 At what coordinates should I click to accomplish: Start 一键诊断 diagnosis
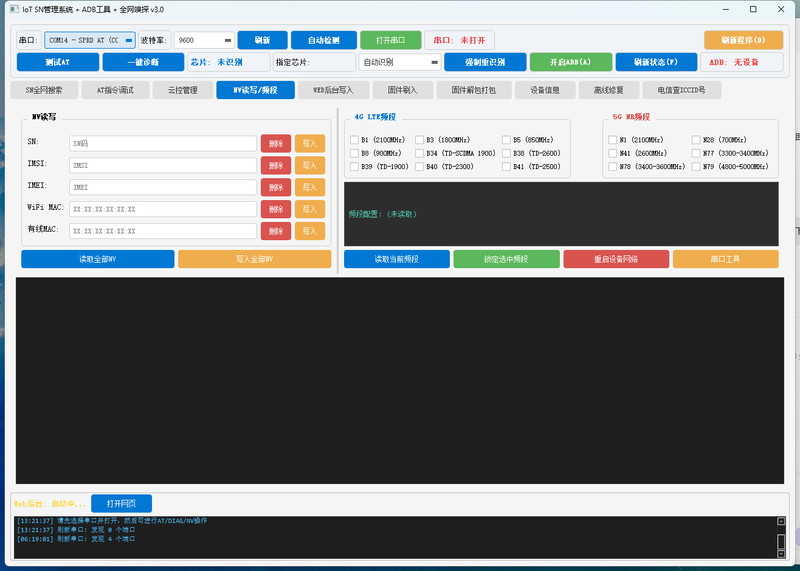pos(143,62)
